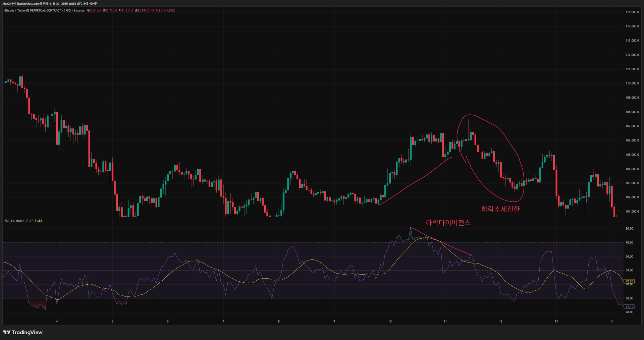Click the 하락다이버전스 annotation text
Image resolution: width=644 pixels, height=340 pixels.
point(448,222)
